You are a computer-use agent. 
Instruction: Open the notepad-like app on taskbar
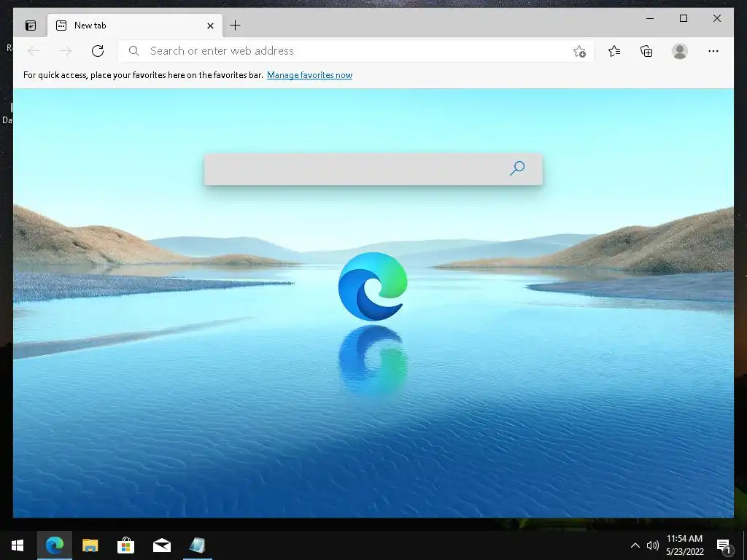(197, 545)
